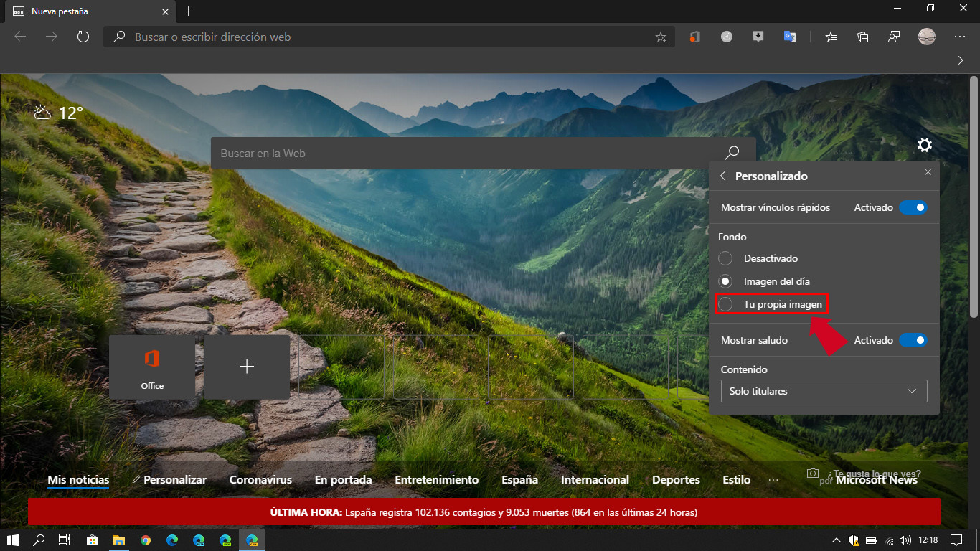Click the Personalizar link

click(174, 479)
